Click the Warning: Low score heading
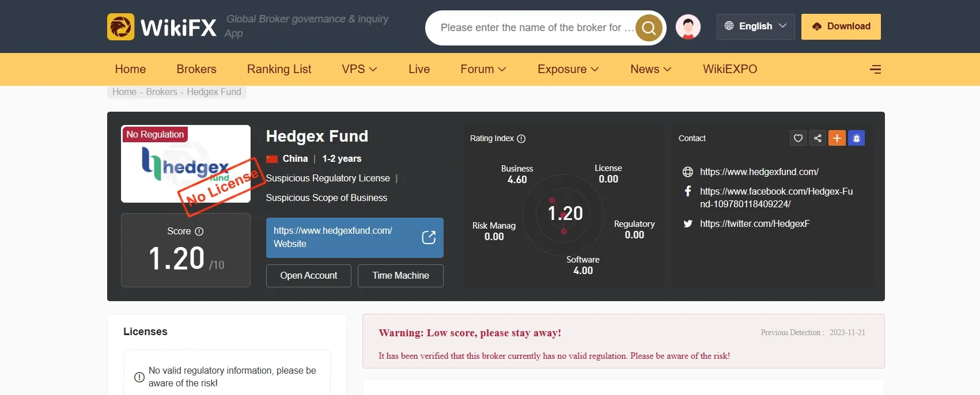 click(x=470, y=333)
